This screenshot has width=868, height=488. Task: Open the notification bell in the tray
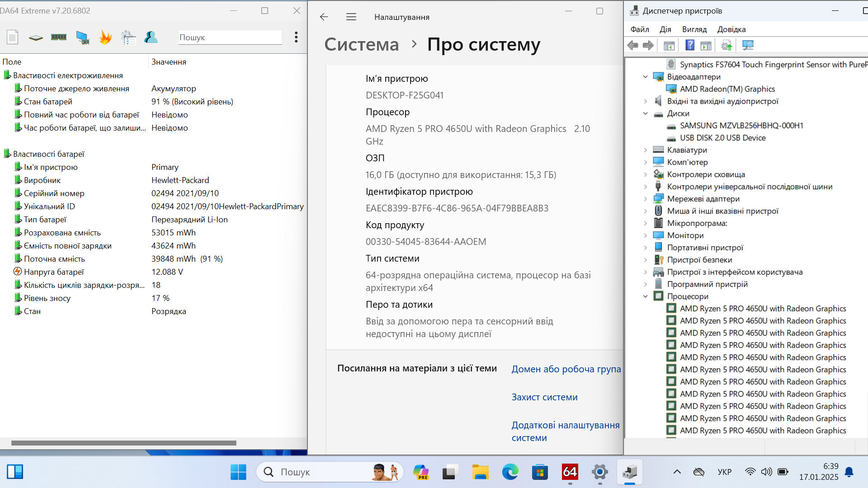click(x=849, y=472)
